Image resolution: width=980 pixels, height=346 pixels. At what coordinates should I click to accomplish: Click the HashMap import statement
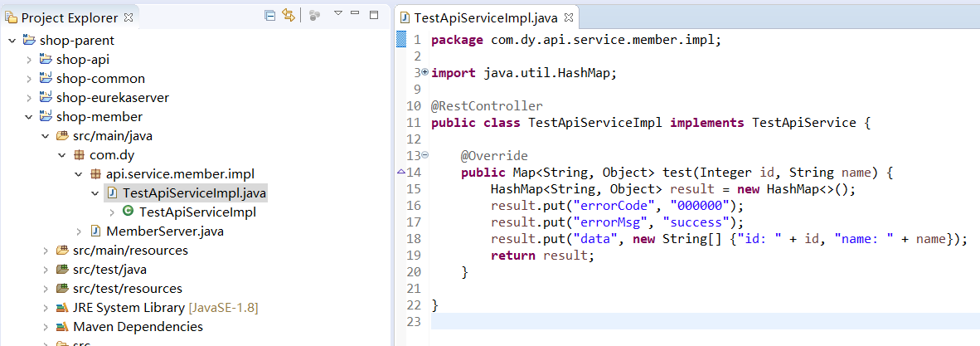[524, 73]
